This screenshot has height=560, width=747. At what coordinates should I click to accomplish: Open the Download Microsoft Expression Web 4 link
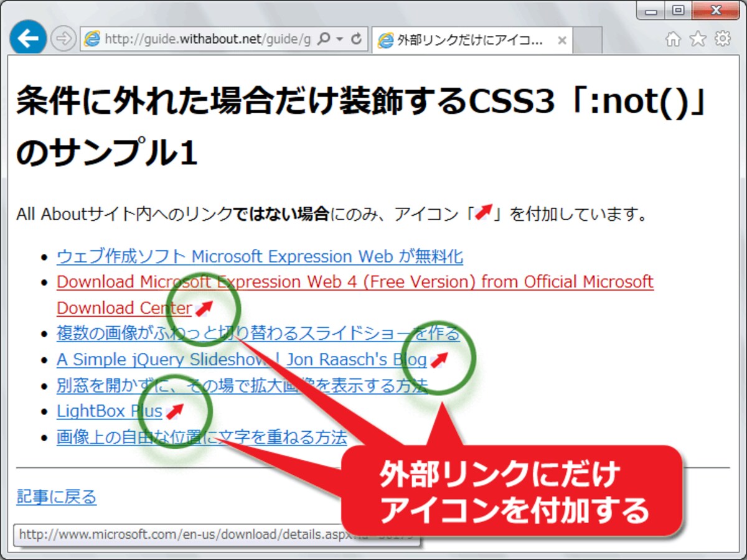coord(355,295)
